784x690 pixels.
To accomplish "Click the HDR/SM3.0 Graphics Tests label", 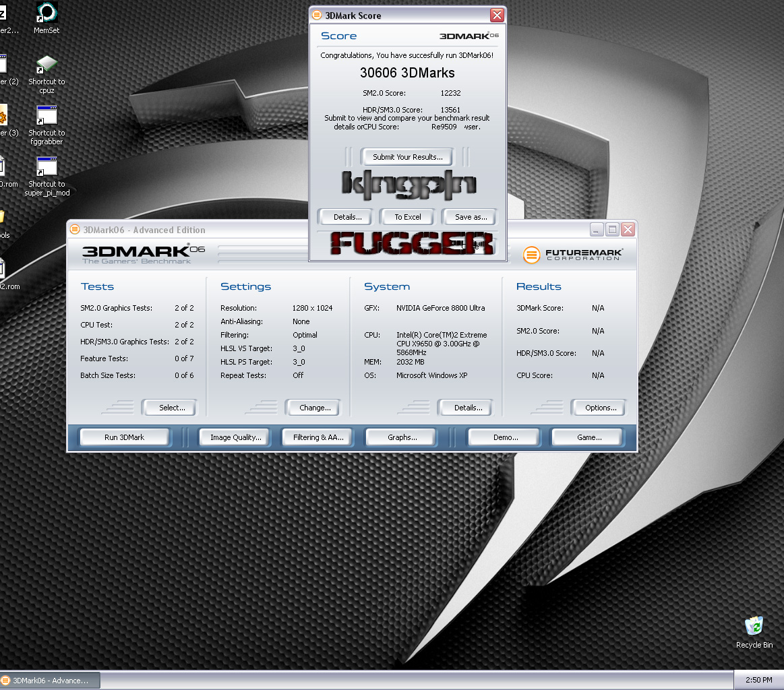I will click(125, 342).
